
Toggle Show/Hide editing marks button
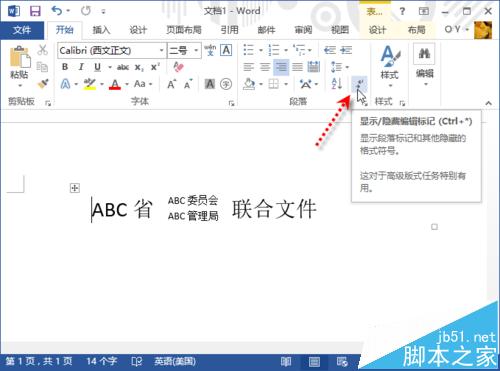pyautogui.click(x=359, y=84)
